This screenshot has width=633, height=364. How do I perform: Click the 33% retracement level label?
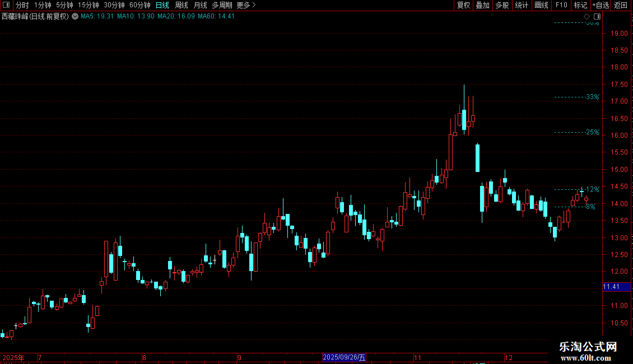coord(593,97)
